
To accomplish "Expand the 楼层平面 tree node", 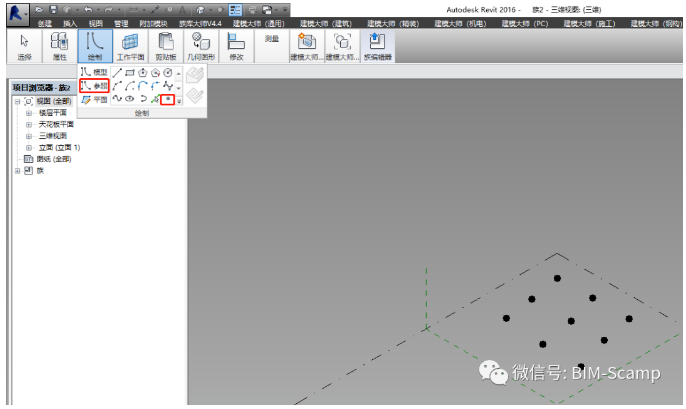I will (x=29, y=113).
